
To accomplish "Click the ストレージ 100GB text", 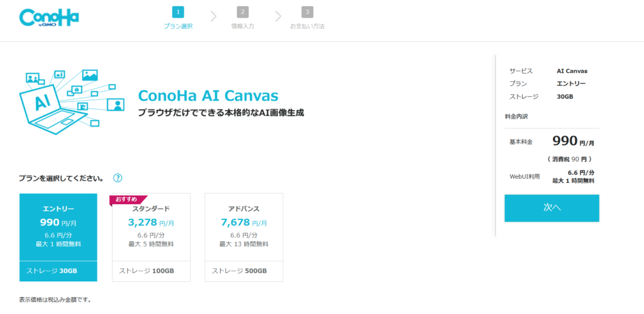I will 146,271.
